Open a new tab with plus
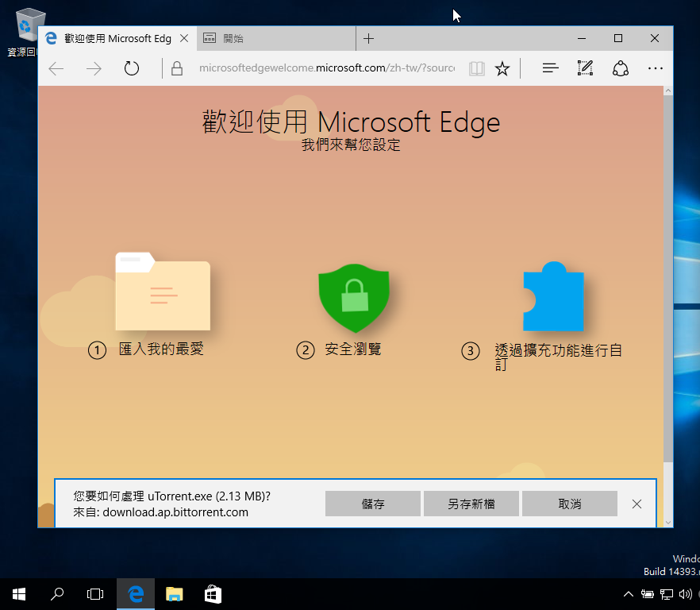This screenshot has width=700, height=610. pos(369,38)
